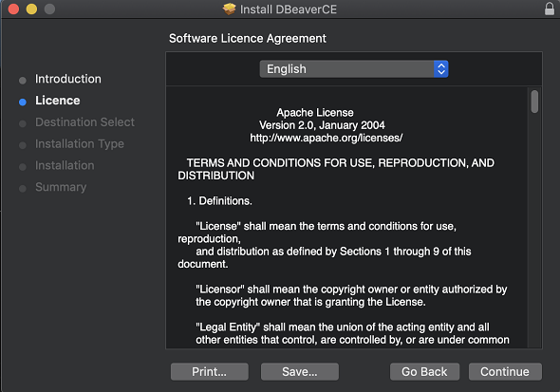Click the DBeaverCE package icon in title
The image size is (560, 392).
tap(230, 9)
